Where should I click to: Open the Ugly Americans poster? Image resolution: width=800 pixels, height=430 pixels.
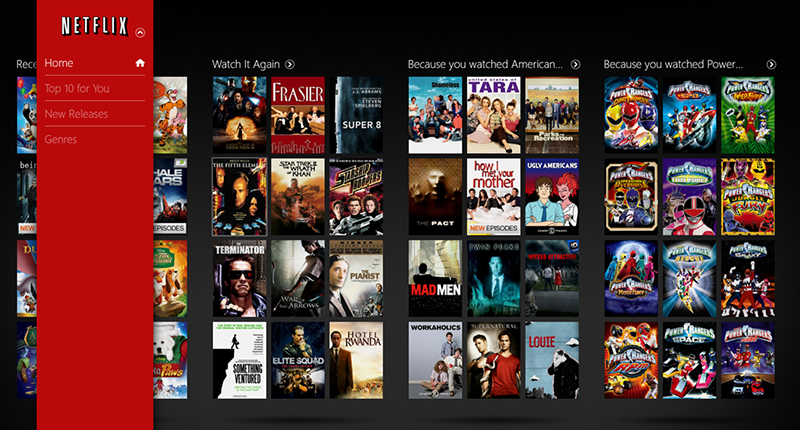552,197
